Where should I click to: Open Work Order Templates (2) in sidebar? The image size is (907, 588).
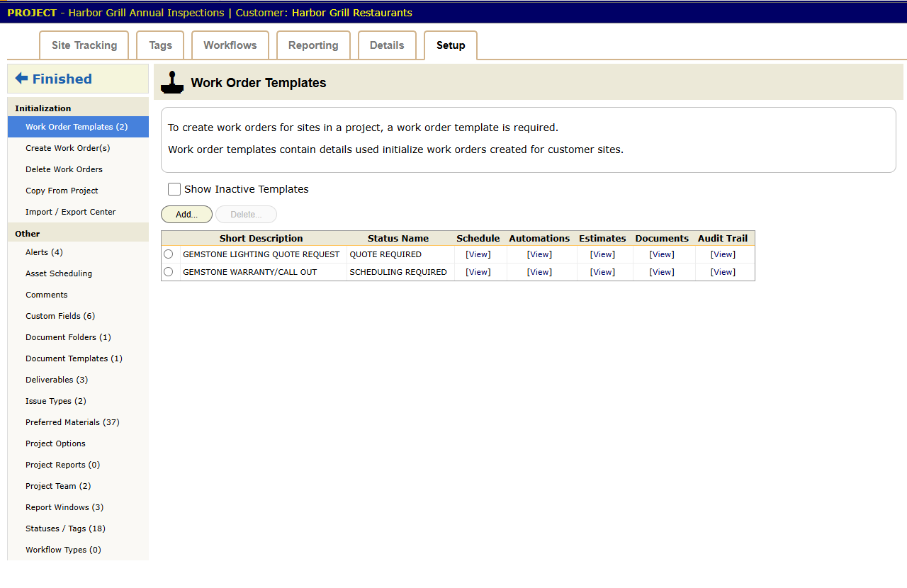(x=78, y=127)
